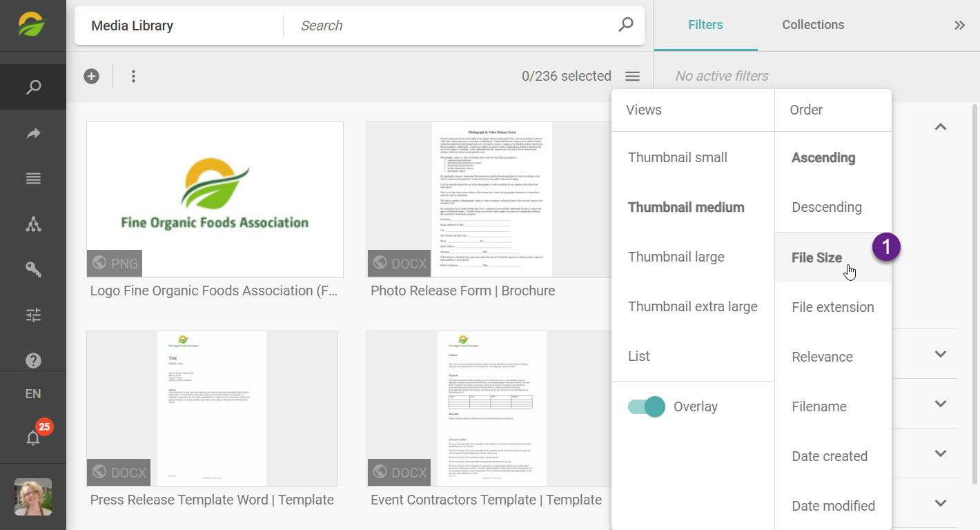
Task: Choose Descending sort order
Action: click(826, 207)
